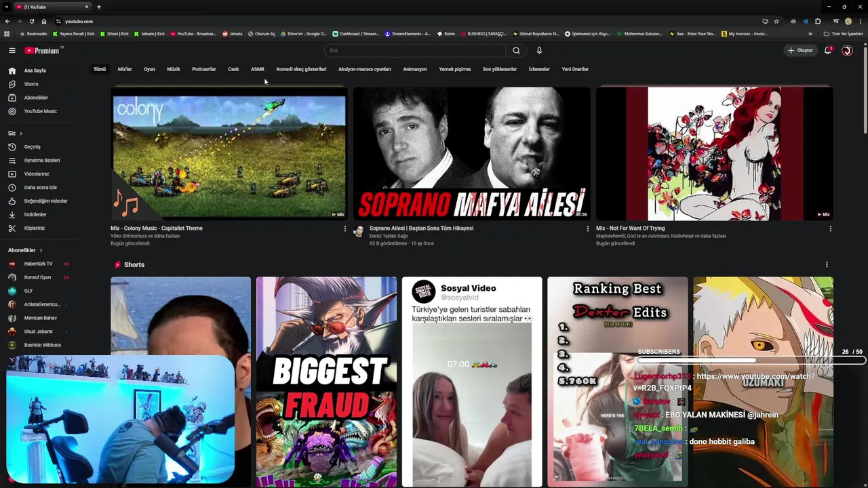
Task: Select the Son yüklenenler chip
Action: (500, 69)
